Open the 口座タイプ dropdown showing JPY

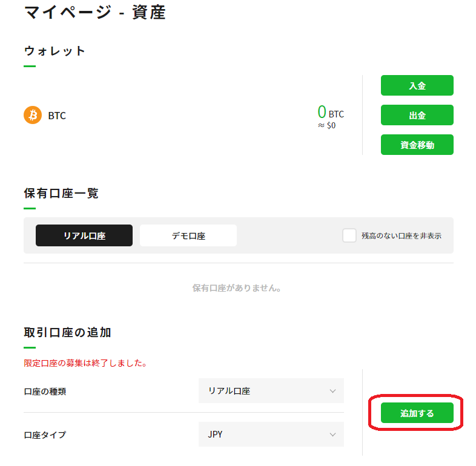[x=271, y=434]
